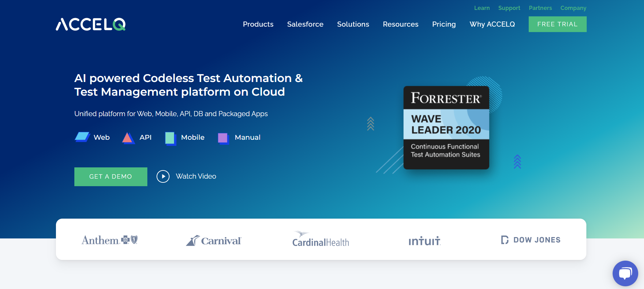Click the Cardinal Health logo
This screenshot has height=289, width=644.
(321, 239)
